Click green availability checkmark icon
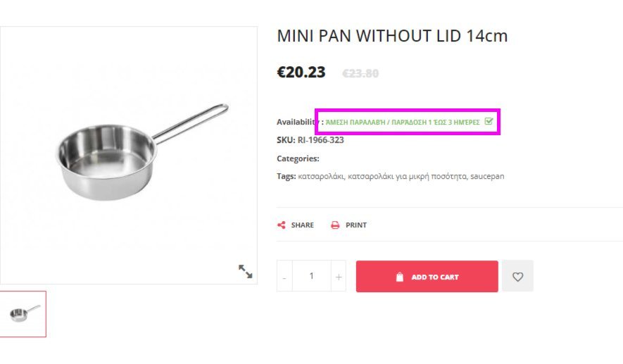 point(489,121)
